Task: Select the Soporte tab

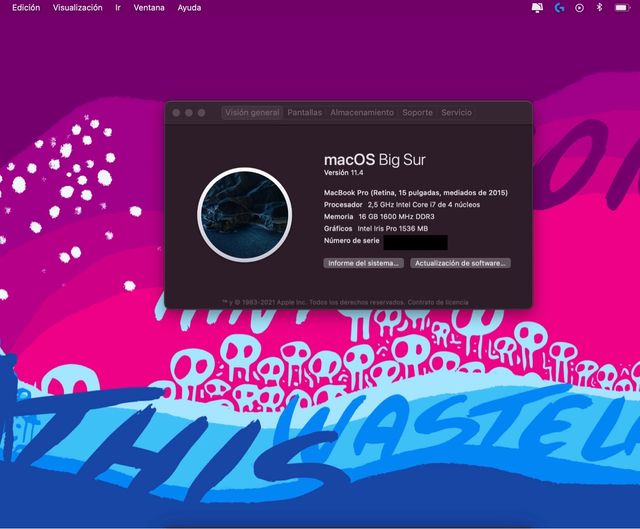Action: click(x=417, y=113)
